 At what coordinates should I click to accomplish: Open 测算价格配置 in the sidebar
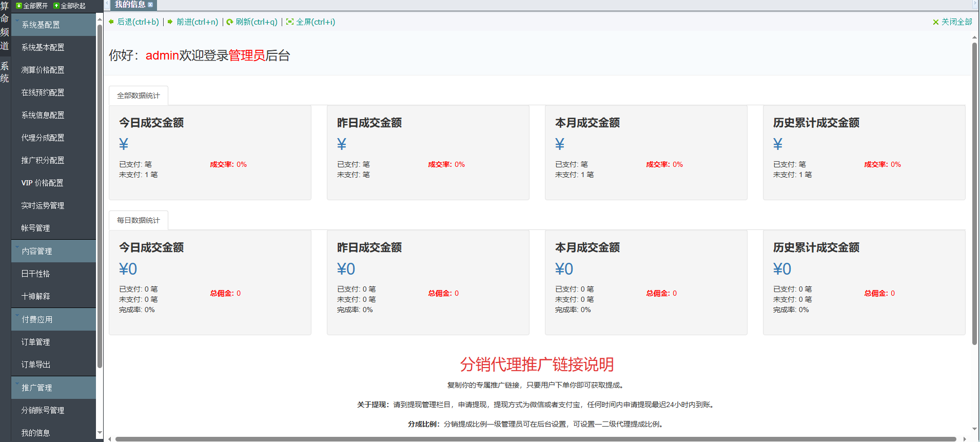pos(53,70)
